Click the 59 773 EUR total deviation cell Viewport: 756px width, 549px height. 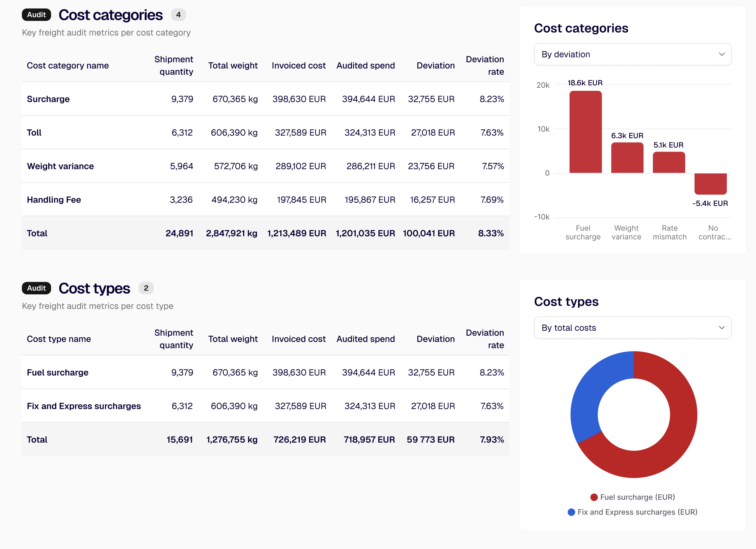pyautogui.click(x=431, y=440)
